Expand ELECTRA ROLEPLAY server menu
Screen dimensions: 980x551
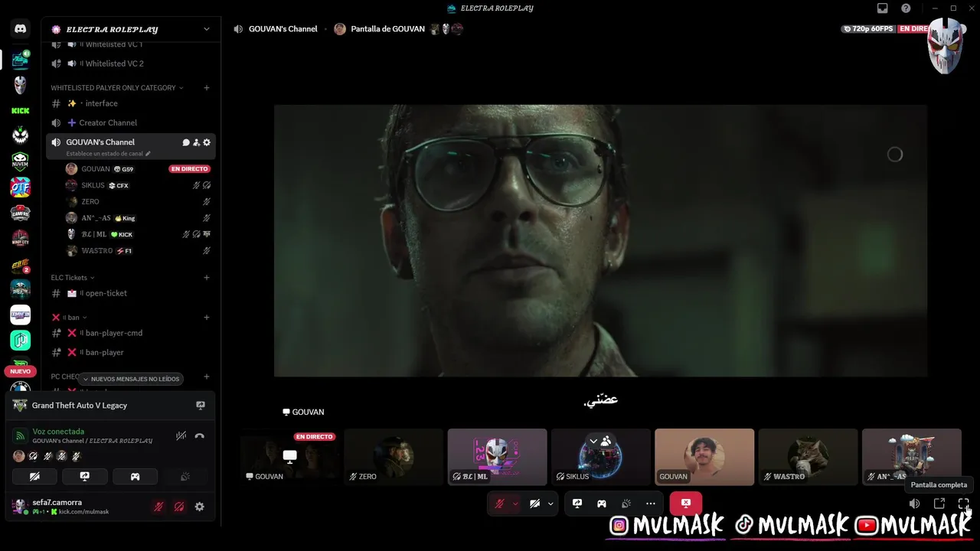pyautogui.click(x=206, y=29)
